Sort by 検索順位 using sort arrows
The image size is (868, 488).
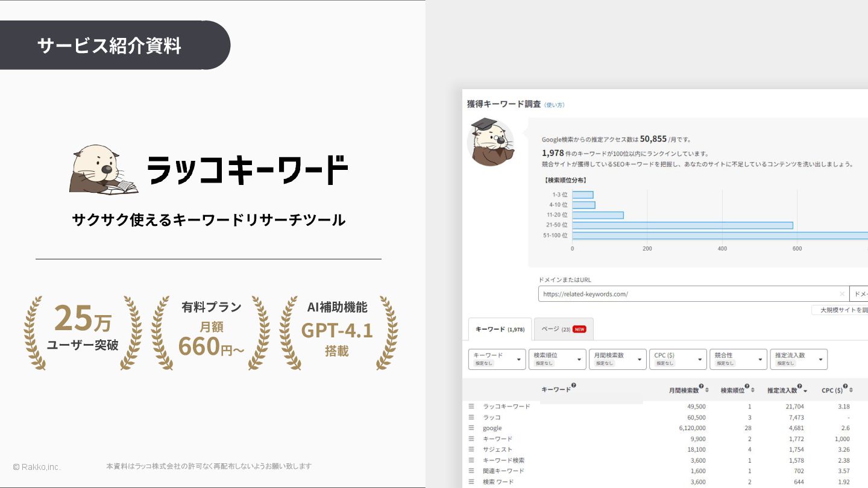753,390
